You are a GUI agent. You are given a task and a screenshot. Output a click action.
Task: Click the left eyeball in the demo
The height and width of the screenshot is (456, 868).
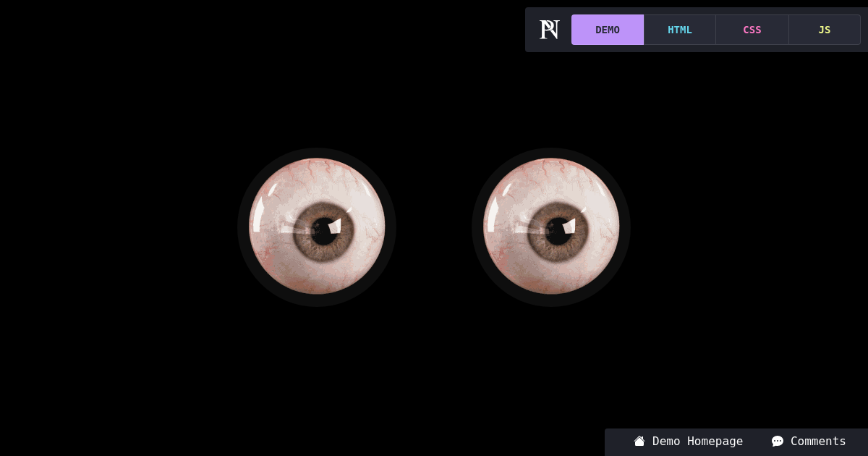(318, 227)
